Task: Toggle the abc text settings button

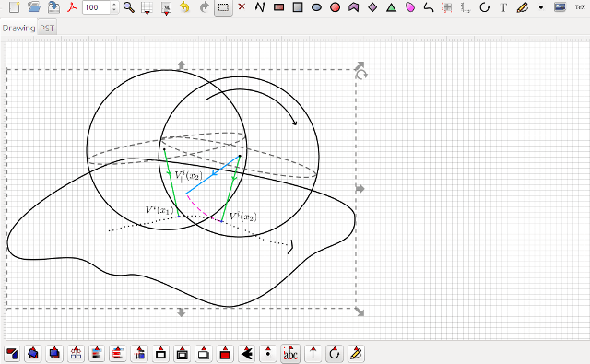Action: pos(290,354)
